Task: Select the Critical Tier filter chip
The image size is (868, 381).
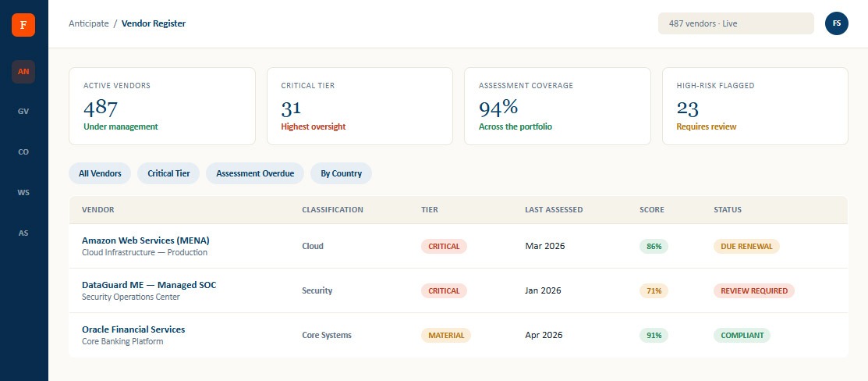Action: click(x=168, y=173)
